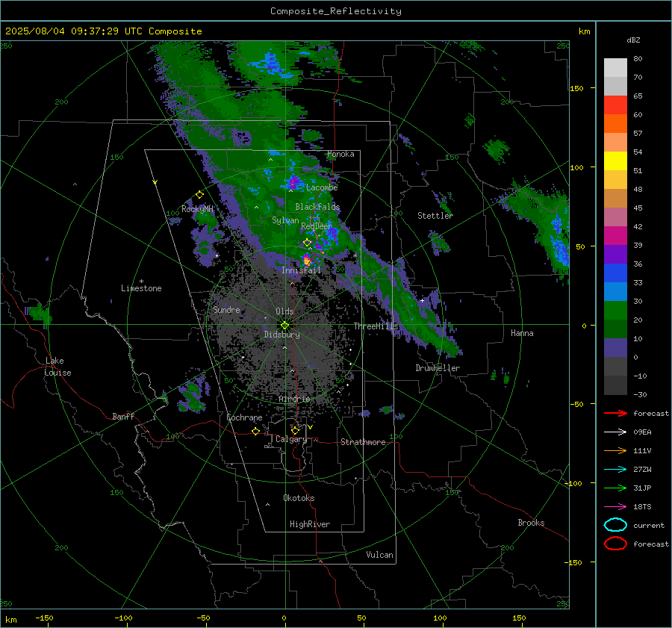This screenshot has width=672, height=628.
Task: Click the Lake Louise label
Action: coord(57,367)
